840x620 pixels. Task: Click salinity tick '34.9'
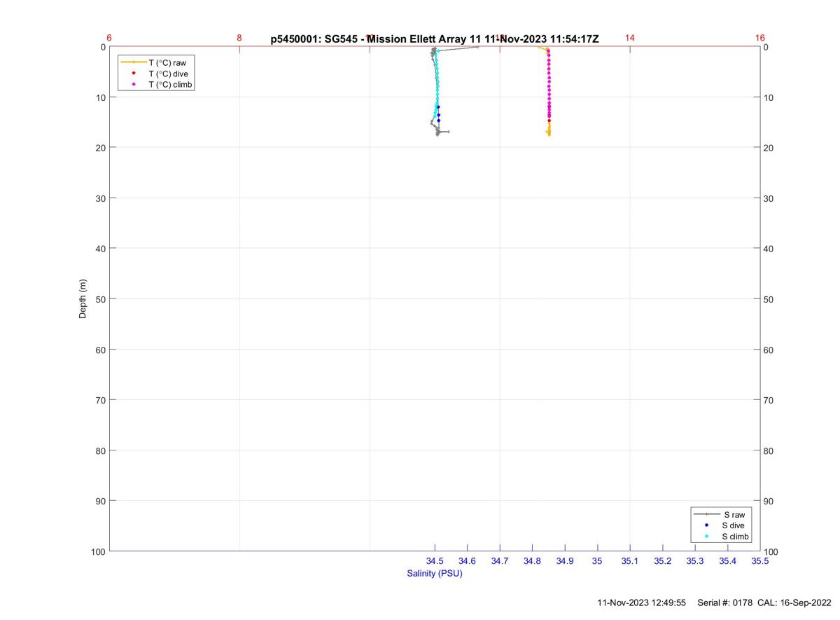(565, 561)
